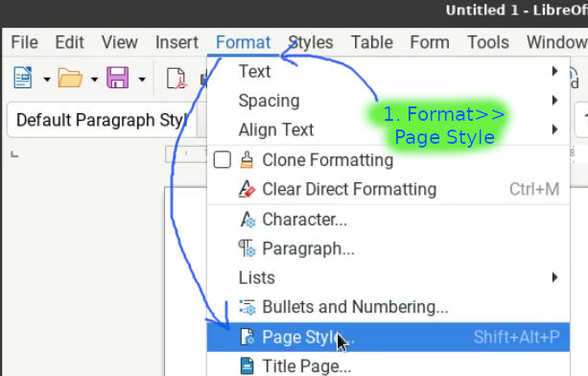The image size is (588, 376).
Task: Expand the Spacing submenu
Action: 388,101
